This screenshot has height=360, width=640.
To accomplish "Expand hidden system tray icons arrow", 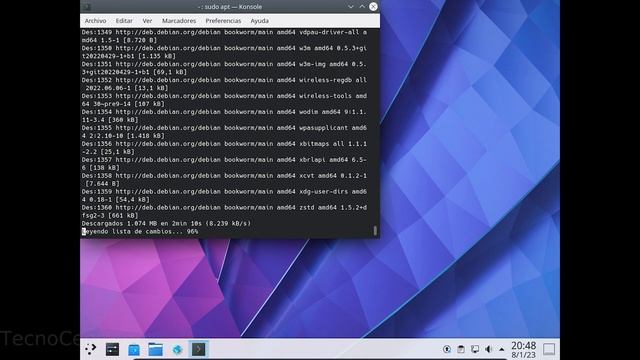I will point(502,349).
